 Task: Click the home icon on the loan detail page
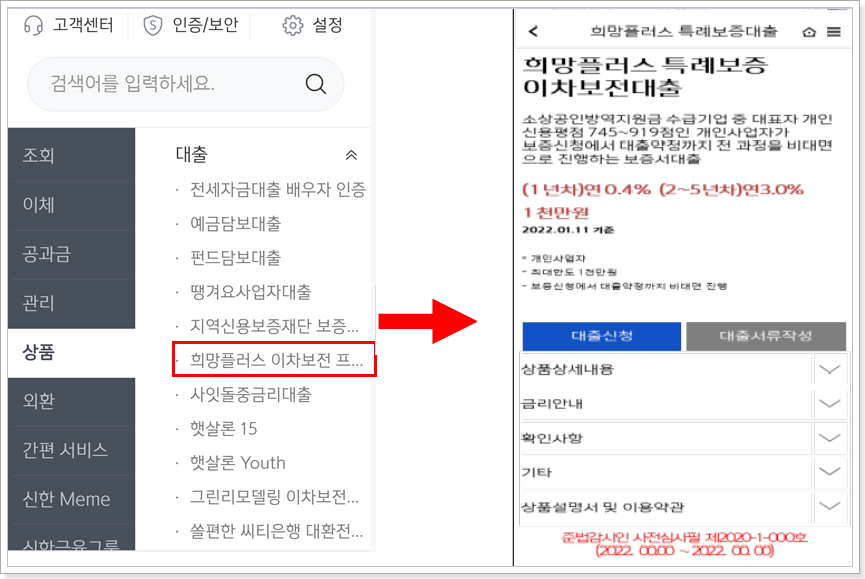click(x=808, y=30)
